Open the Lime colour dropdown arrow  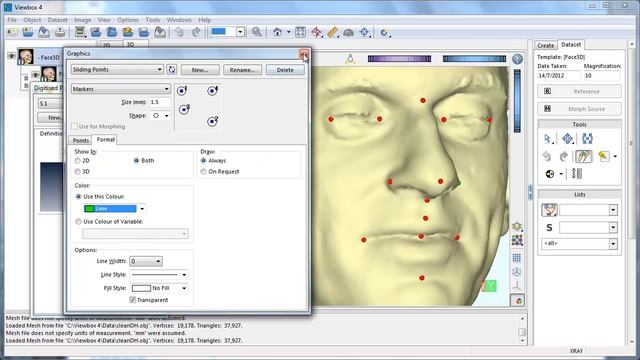point(142,209)
